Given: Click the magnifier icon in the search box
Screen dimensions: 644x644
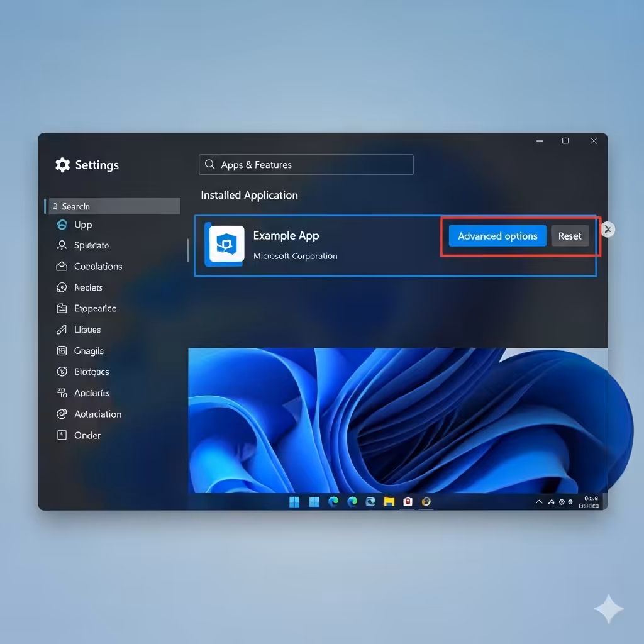Looking at the screenshot, I should point(210,164).
